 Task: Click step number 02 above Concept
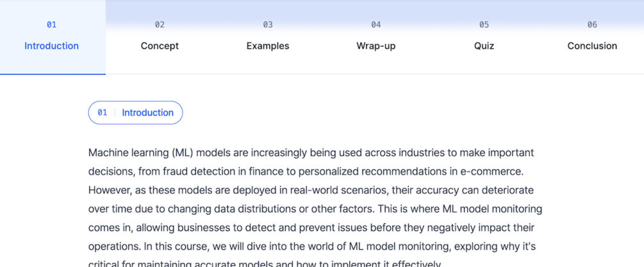click(160, 24)
